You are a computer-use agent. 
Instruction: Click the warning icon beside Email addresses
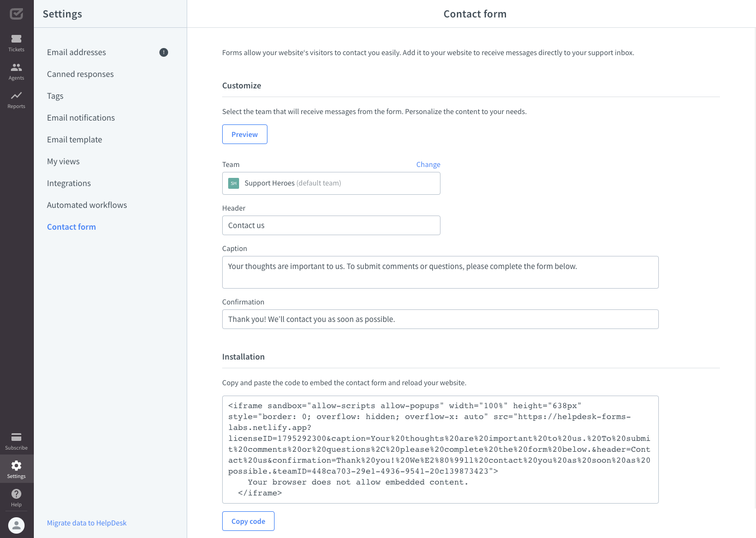[163, 52]
